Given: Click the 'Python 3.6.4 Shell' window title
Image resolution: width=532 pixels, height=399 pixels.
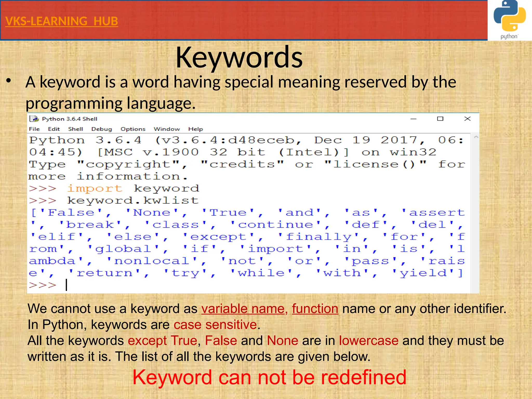Looking at the screenshot, I should click(70, 119).
